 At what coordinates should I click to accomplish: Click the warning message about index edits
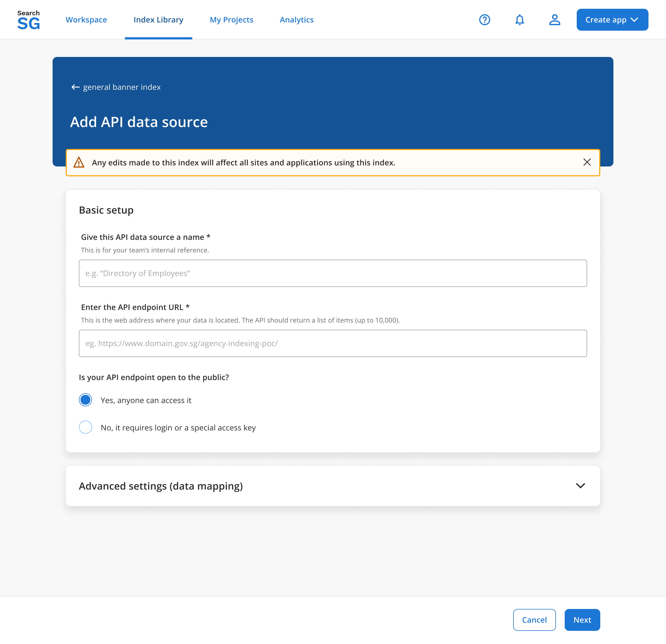click(x=244, y=163)
